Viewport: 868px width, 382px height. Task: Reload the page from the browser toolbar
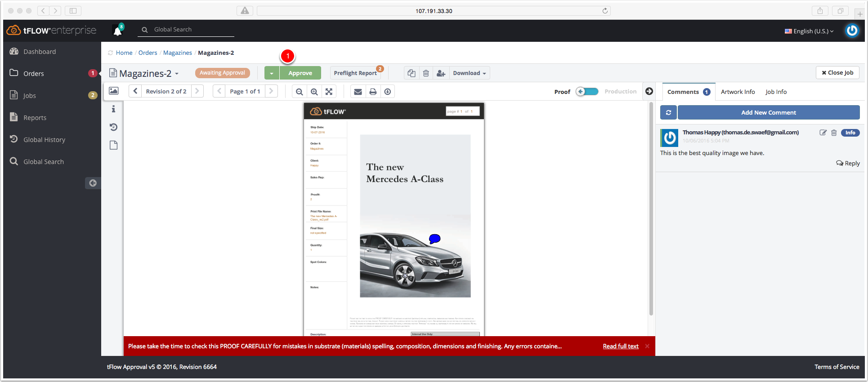[605, 11]
